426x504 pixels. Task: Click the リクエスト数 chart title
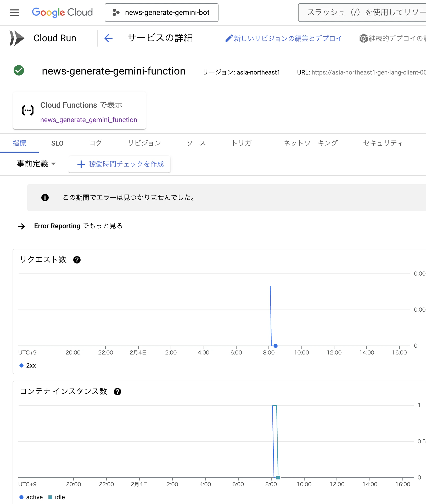point(43,260)
